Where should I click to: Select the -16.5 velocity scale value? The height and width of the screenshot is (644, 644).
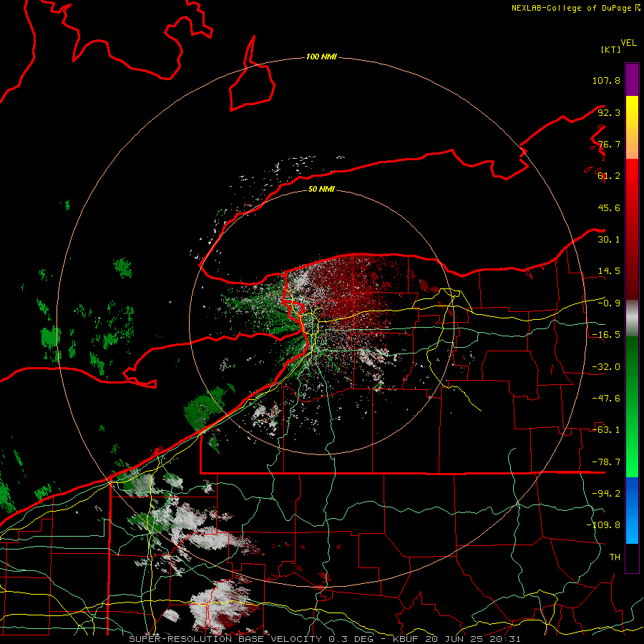606,335
